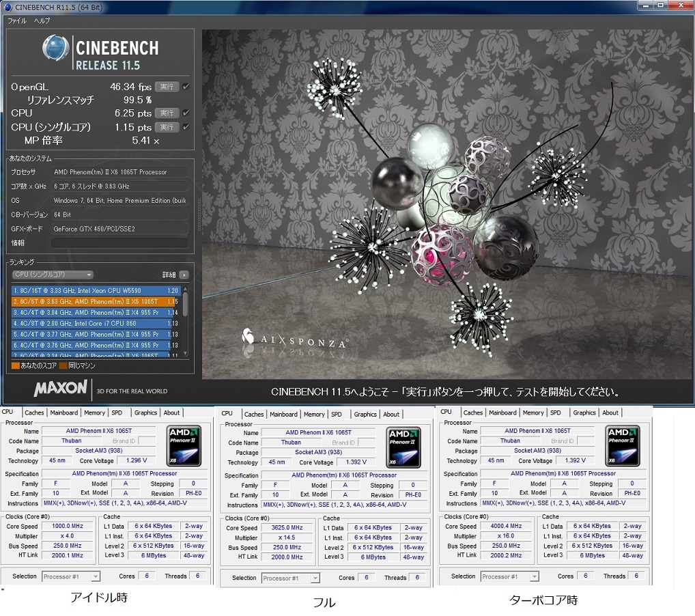The image size is (695, 616).
Task: Select ranking row 6 at 3.76 GHz
Action: 94,345
